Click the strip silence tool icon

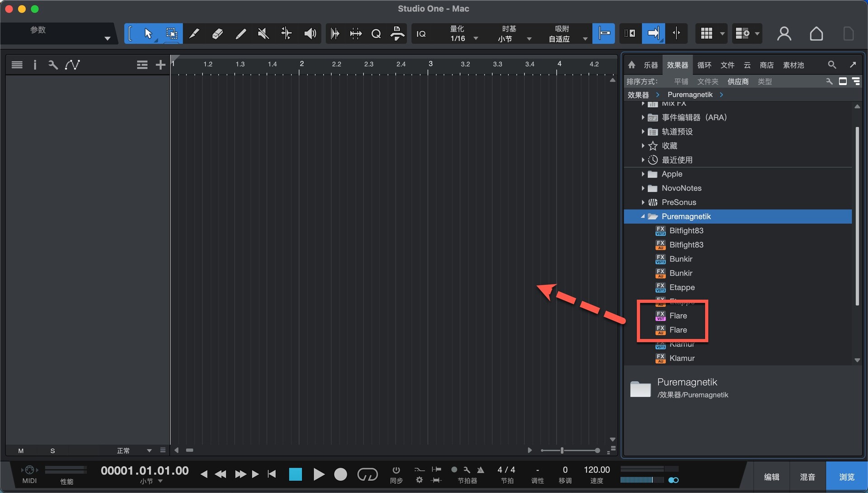pyautogui.click(x=356, y=34)
